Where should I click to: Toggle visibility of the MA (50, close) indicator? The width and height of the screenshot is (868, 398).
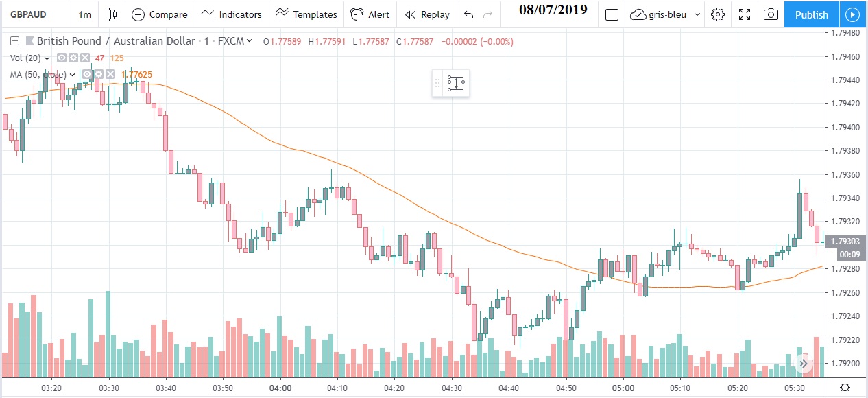click(x=88, y=74)
